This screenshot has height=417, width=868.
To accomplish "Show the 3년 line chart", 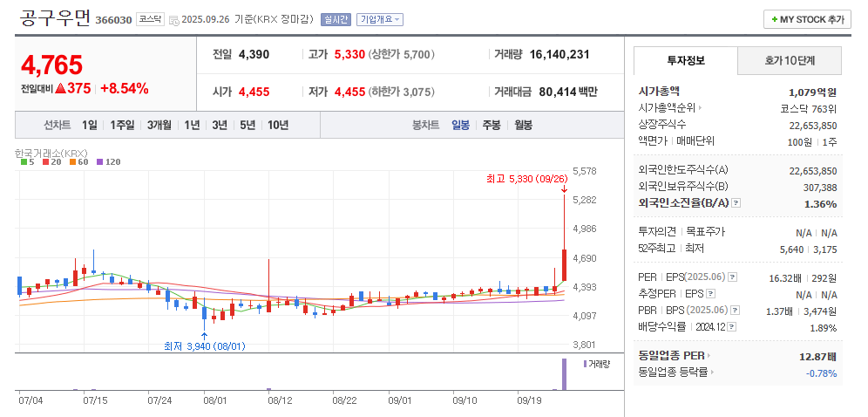I will point(220,125).
